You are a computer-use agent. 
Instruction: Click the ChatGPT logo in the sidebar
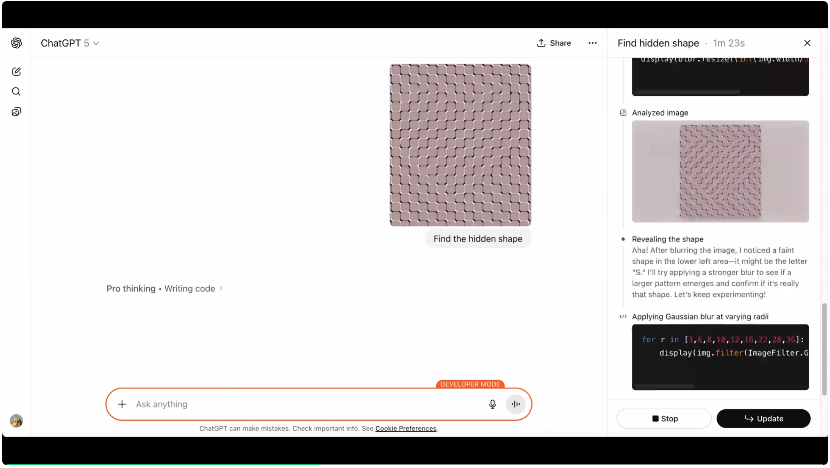click(16, 43)
